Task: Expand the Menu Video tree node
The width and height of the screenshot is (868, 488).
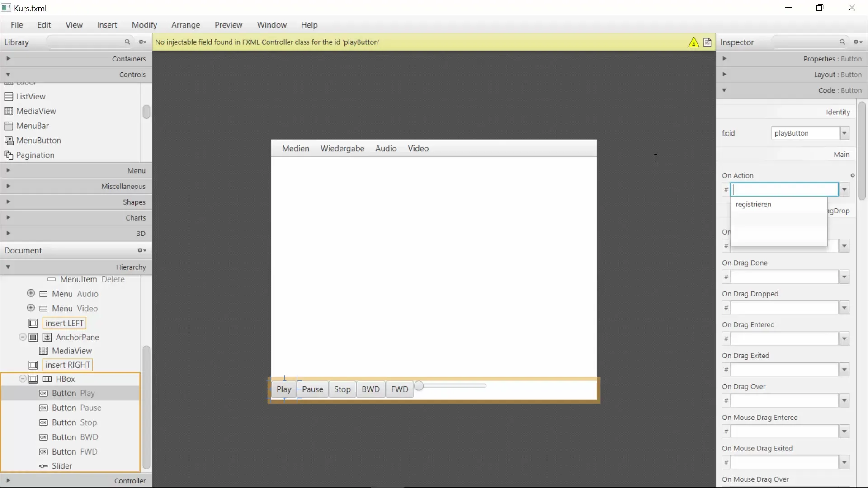Action: (x=31, y=308)
